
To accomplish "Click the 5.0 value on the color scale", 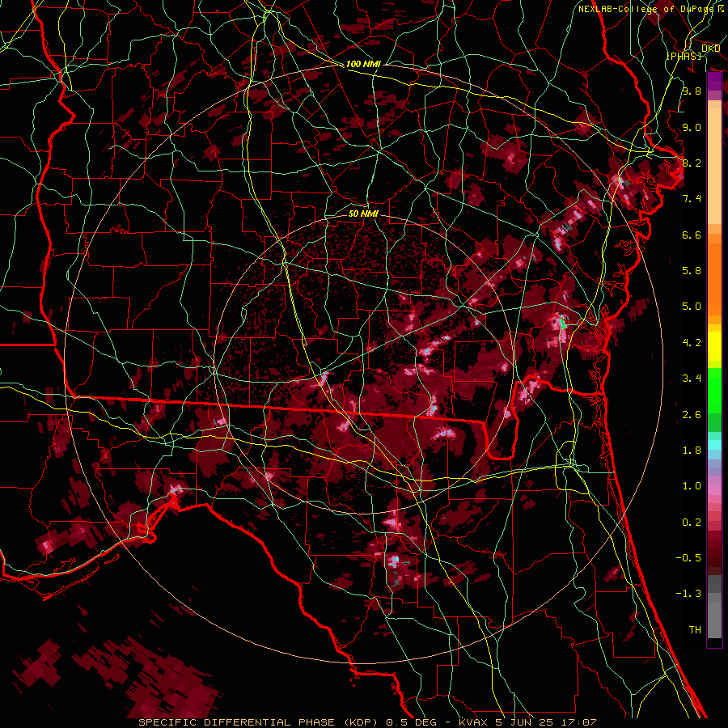I will (692, 307).
